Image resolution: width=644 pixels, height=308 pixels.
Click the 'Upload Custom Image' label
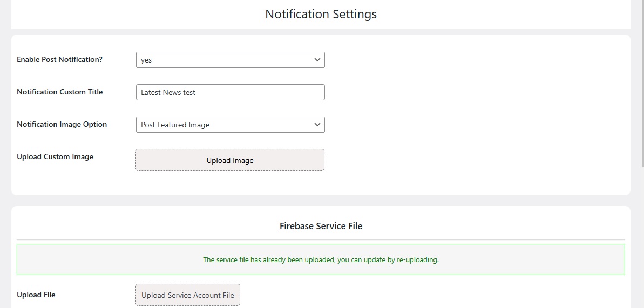tap(55, 157)
